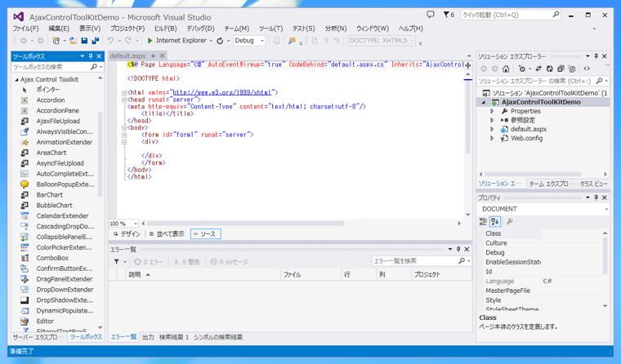Click the Show All Files icon
This screenshot has width=621, height=364.
571,69
